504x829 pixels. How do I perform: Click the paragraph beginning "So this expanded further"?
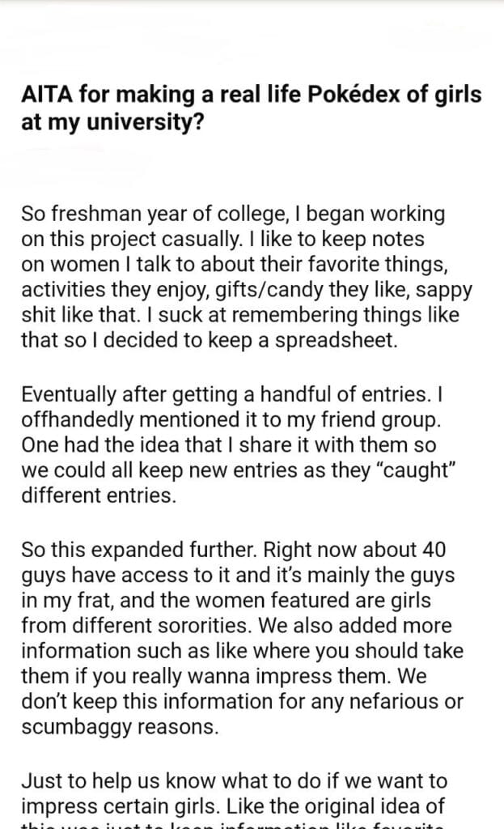[x=243, y=640]
